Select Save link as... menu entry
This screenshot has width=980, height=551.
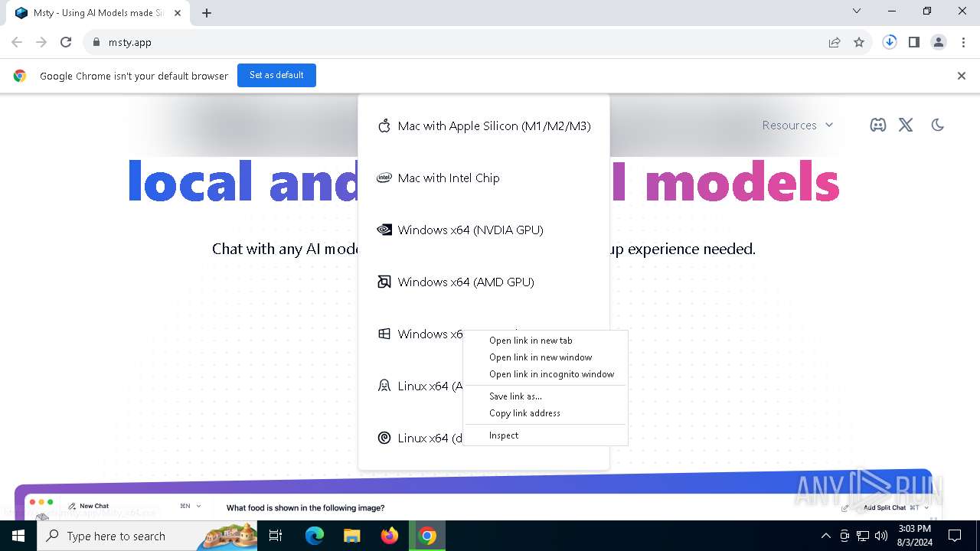pos(545,396)
